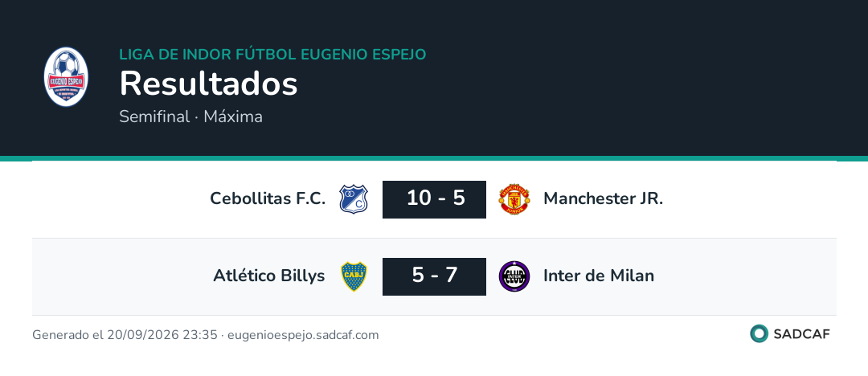The height and width of the screenshot is (376, 868).
Task: Select the Inter de Milan team name
Action: 599,276
